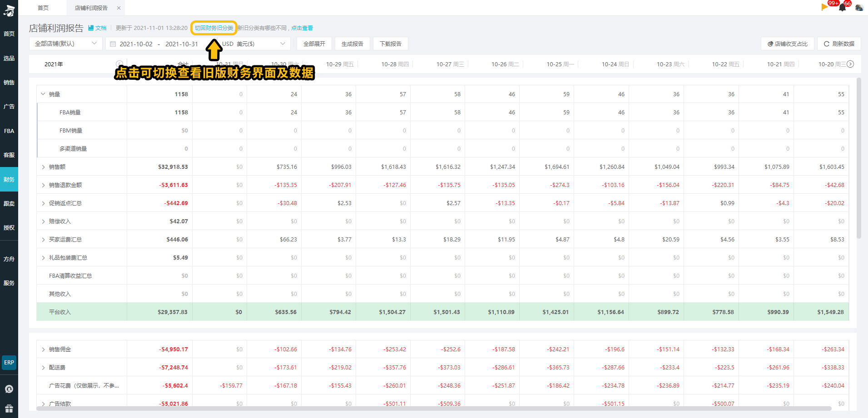This screenshot has width=868, height=418.
Task: Select the 财务 sidebar module
Action: click(9, 179)
